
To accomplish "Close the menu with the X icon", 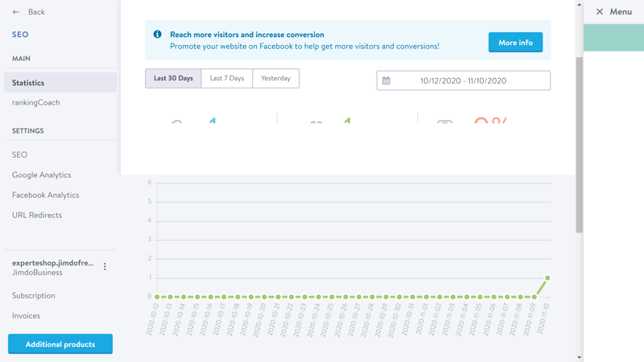I will (x=600, y=11).
